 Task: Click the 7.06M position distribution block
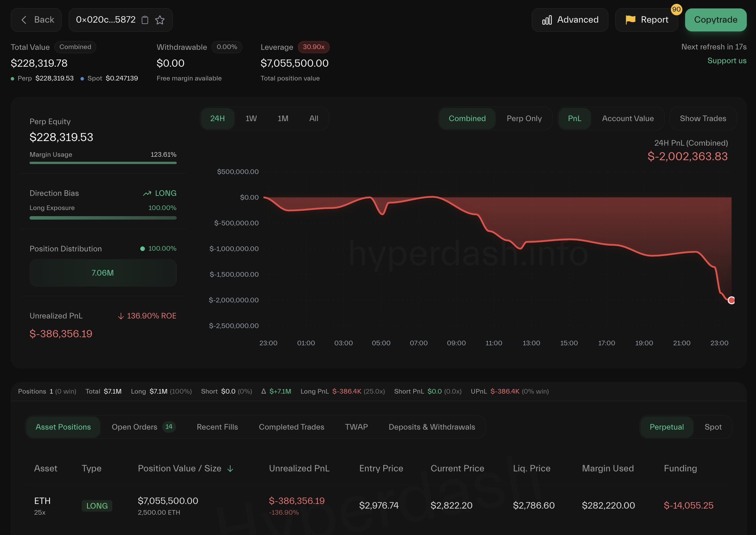[x=103, y=273]
